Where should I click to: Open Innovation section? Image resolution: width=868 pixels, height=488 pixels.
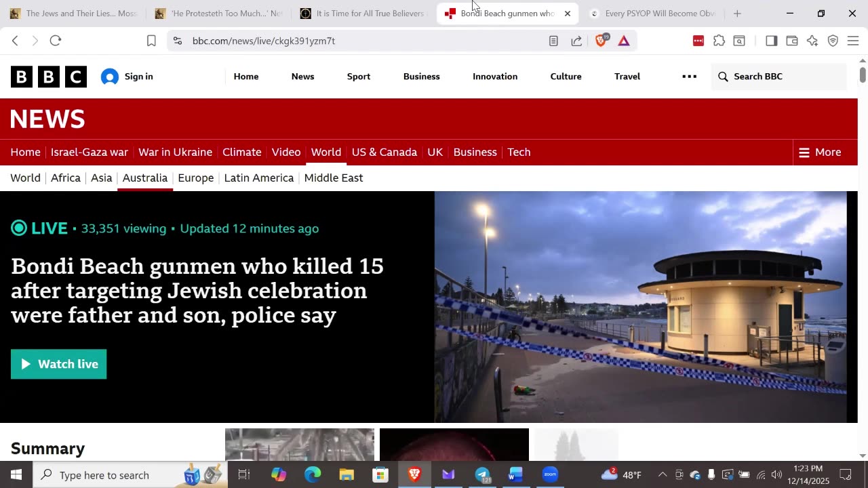coord(495,77)
